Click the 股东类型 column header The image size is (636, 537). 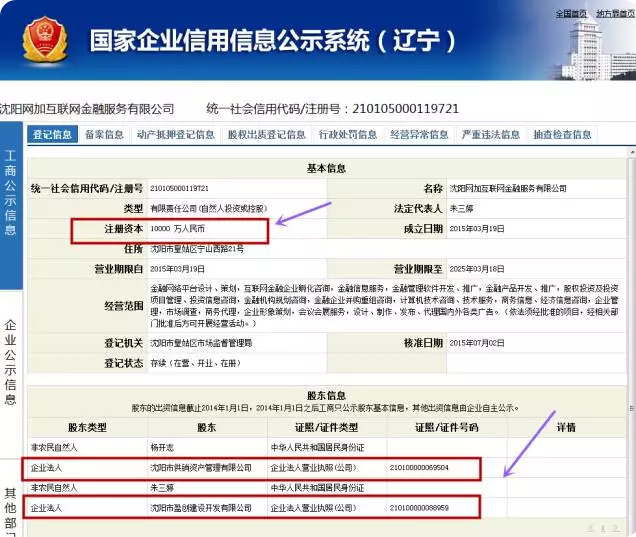tap(87, 427)
